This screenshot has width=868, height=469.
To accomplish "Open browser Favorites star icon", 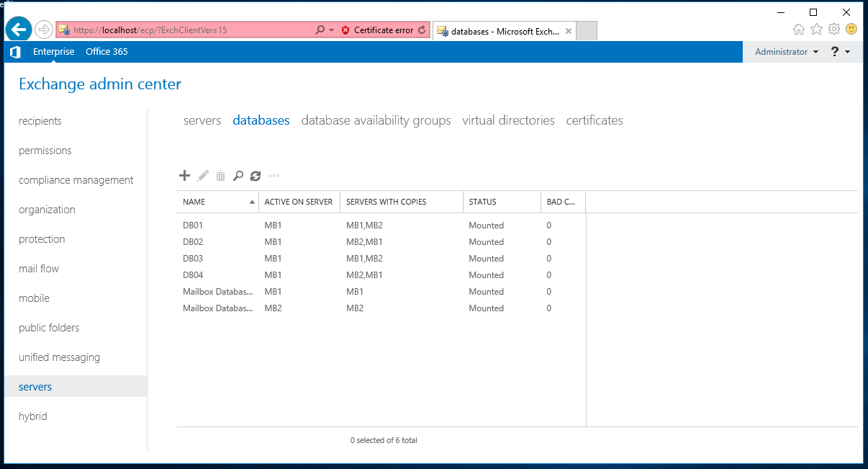I will coord(816,30).
